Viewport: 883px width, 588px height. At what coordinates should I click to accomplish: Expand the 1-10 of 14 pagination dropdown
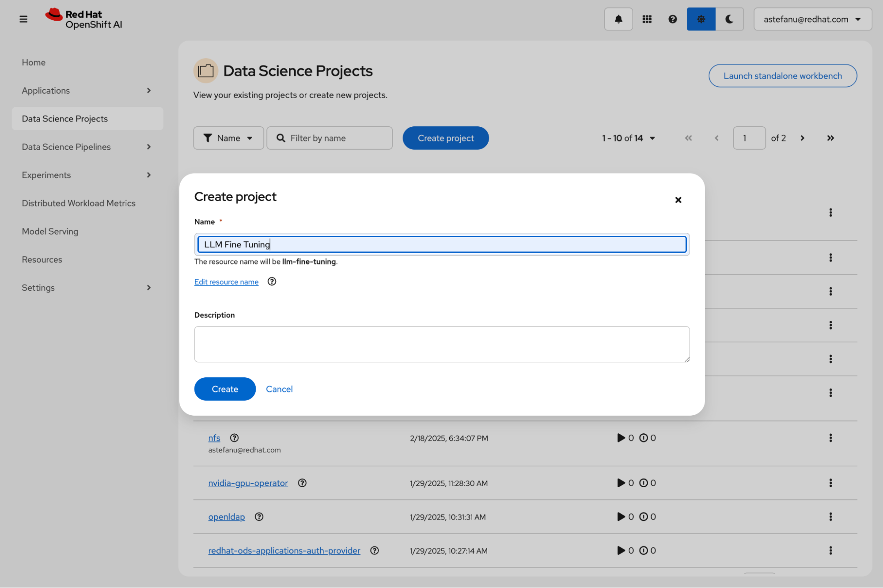coord(628,138)
